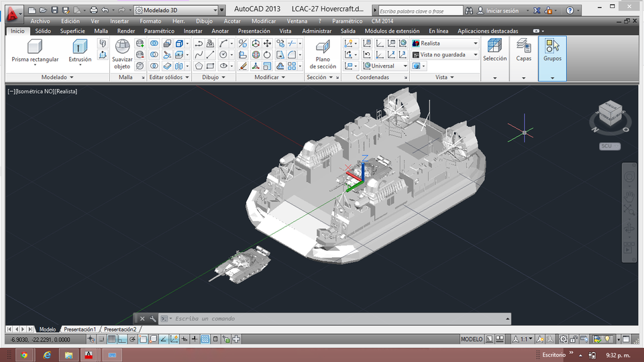The image size is (644, 362).
Task: Toggle lineweight display in status bar
Action: pos(195,339)
